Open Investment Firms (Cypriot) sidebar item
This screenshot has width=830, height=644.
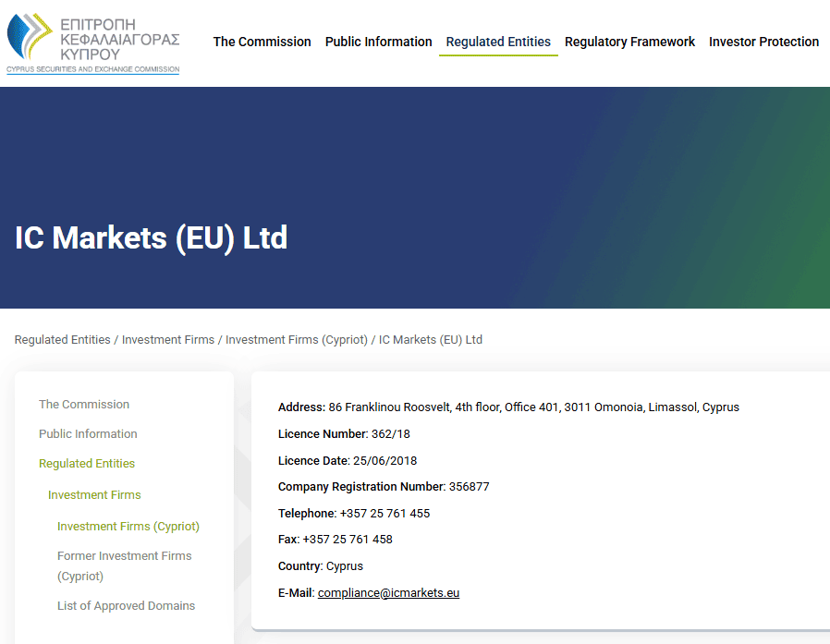(x=128, y=527)
